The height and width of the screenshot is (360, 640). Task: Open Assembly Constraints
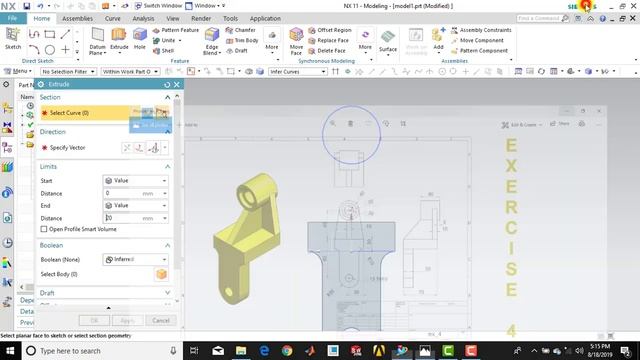481,30
